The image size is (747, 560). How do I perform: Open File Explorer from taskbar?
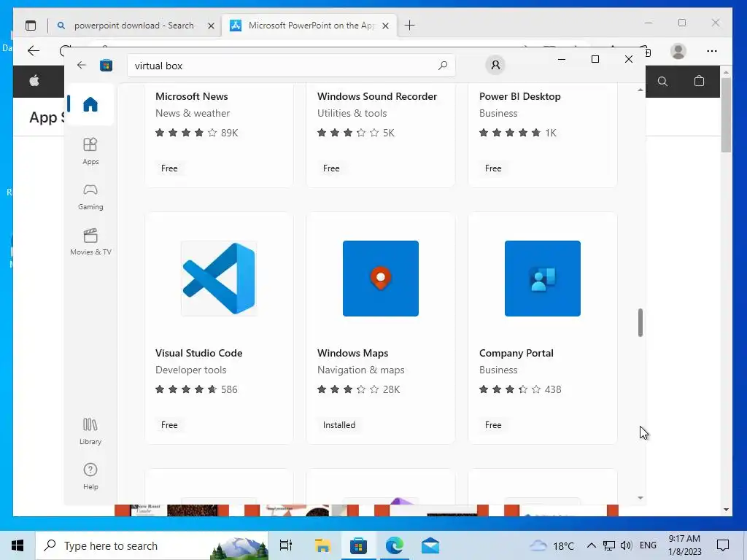pos(322,545)
